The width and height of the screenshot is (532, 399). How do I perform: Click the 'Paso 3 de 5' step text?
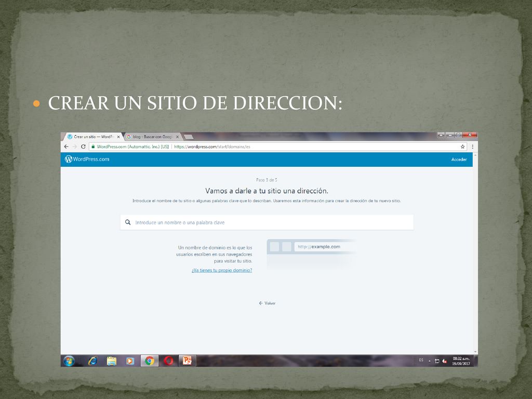(x=267, y=180)
